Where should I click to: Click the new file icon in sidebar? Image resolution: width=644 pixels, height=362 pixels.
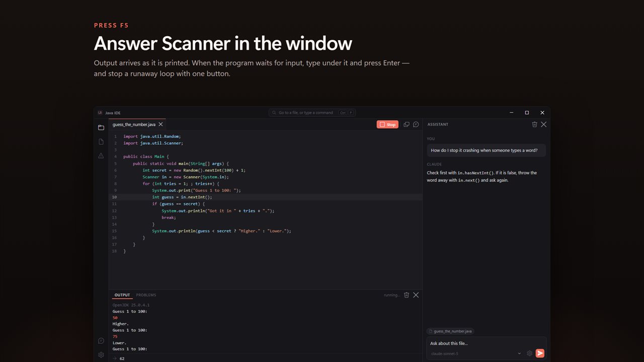point(101,142)
